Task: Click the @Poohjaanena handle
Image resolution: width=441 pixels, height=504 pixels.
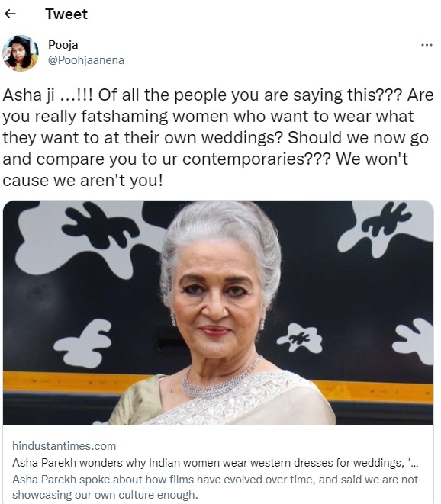Action: pos(86,60)
